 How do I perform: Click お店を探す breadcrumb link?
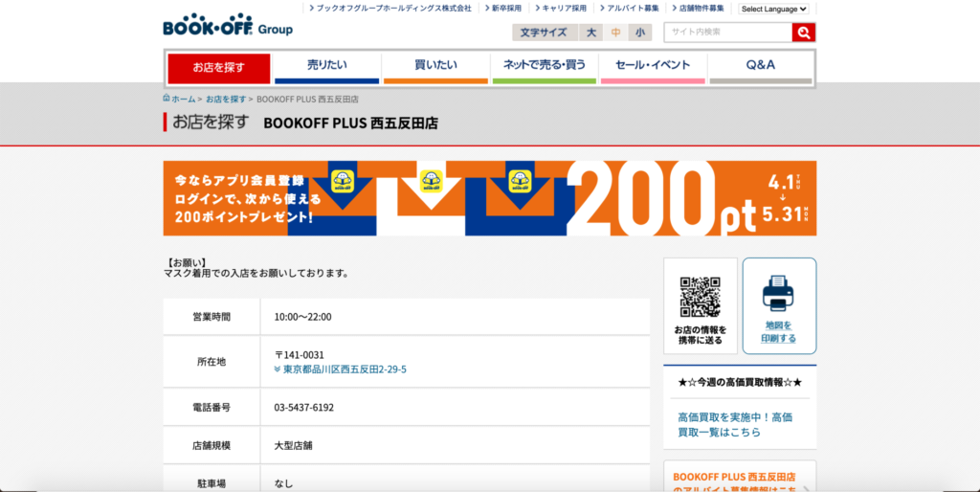[226, 99]
